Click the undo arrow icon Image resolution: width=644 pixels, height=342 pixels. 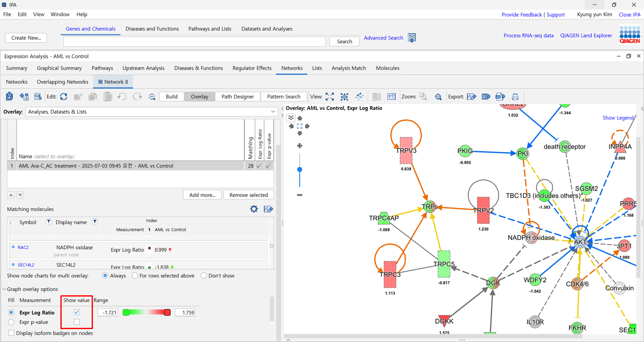coord(122,96)
